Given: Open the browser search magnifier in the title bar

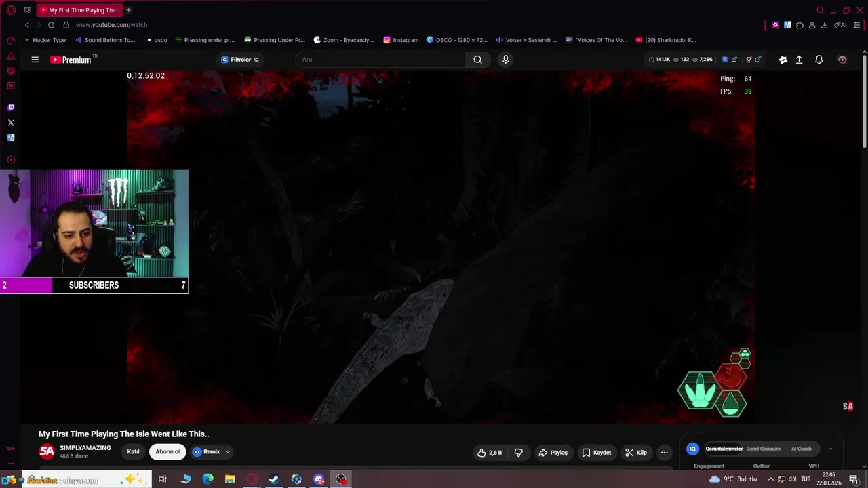Looking at the screenshot, I should [820, 10].
